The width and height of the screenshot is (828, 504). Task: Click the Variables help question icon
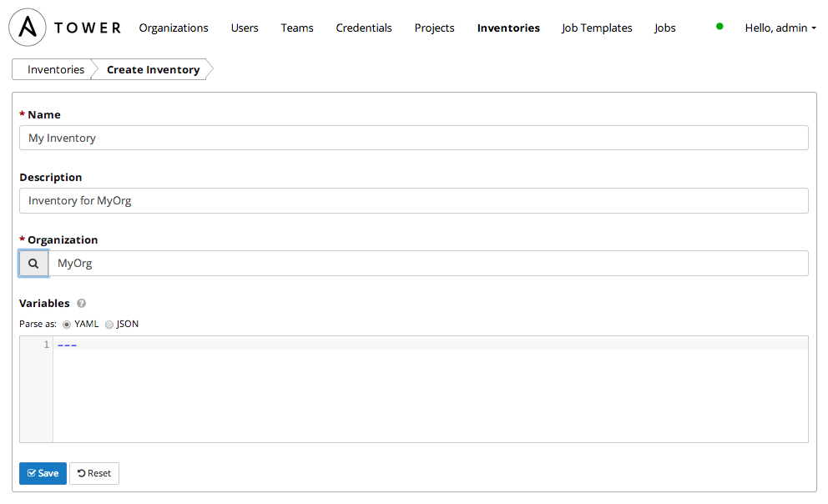(x=81, y=304)
